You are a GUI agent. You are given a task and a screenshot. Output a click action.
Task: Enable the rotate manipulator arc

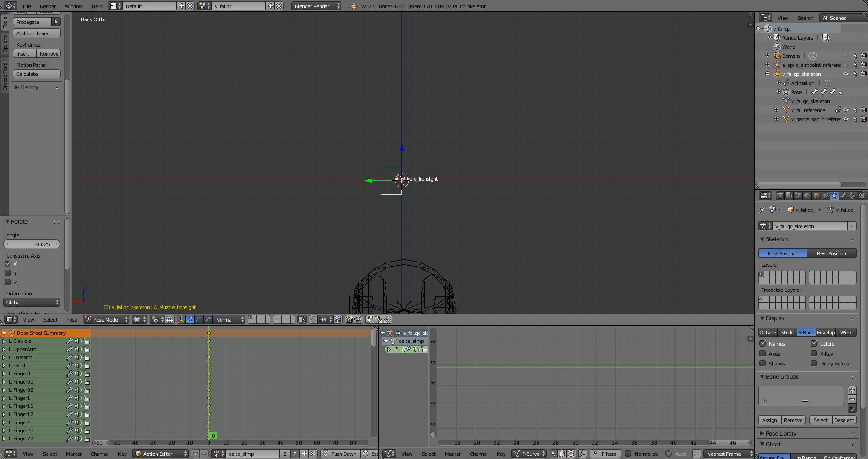[x=199, y=319]
